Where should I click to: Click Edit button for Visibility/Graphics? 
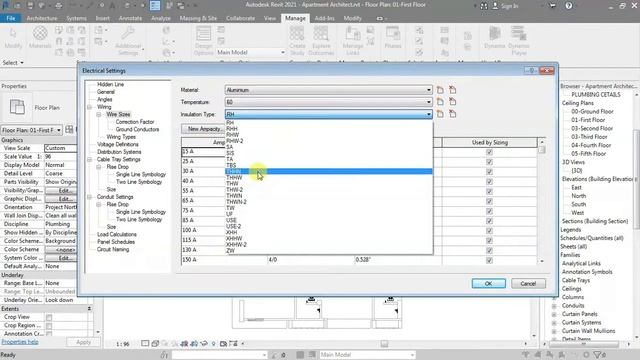(x=61, y=190)
